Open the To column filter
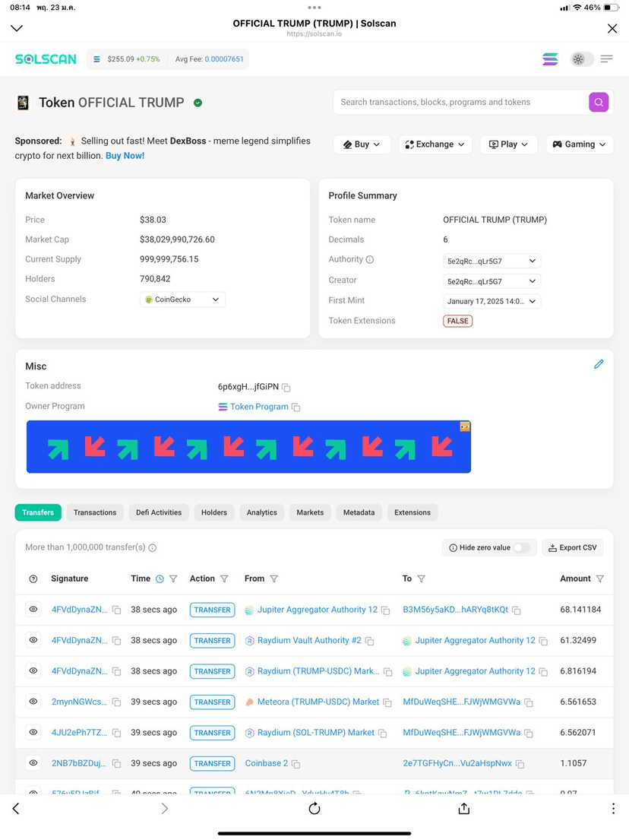Image resolution: width=629 pixels, height=840 pixels. tap(422, 579)
